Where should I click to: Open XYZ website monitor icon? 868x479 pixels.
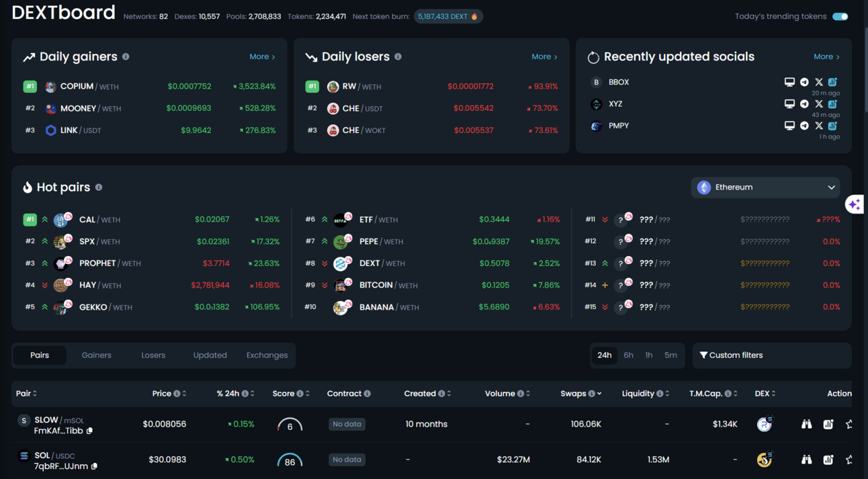789,104
